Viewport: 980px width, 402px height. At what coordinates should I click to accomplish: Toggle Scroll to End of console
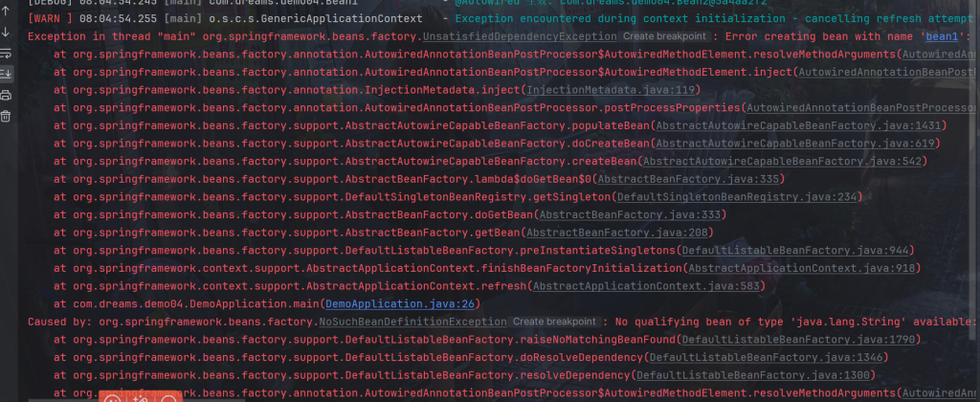6,74
